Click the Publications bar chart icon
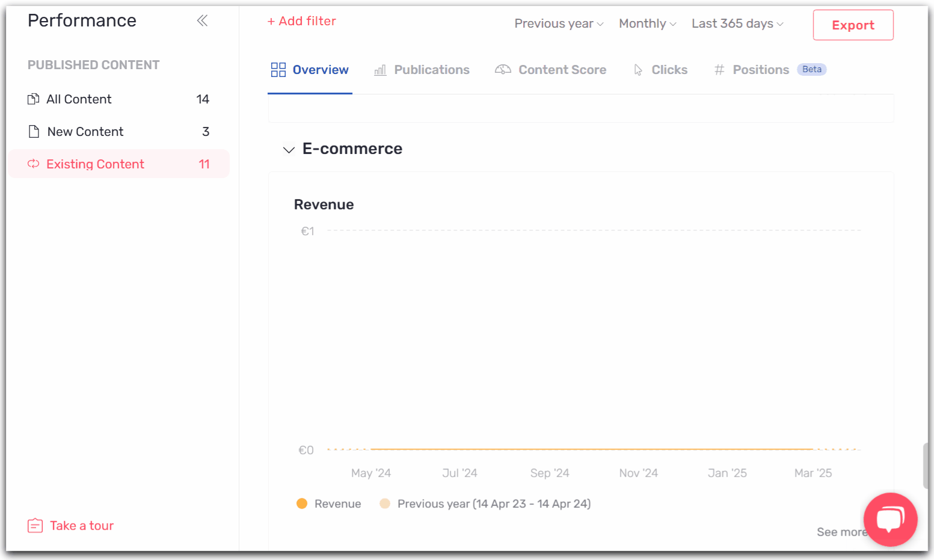The image size is (934, 560). [x=380, y=70]
